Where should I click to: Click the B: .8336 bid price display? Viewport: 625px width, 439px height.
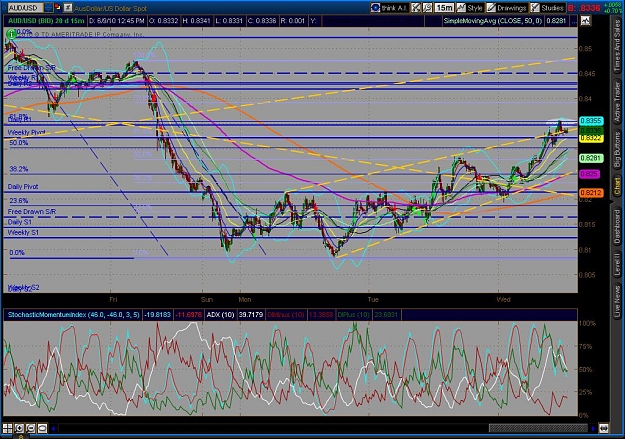(x=584, y=8)
